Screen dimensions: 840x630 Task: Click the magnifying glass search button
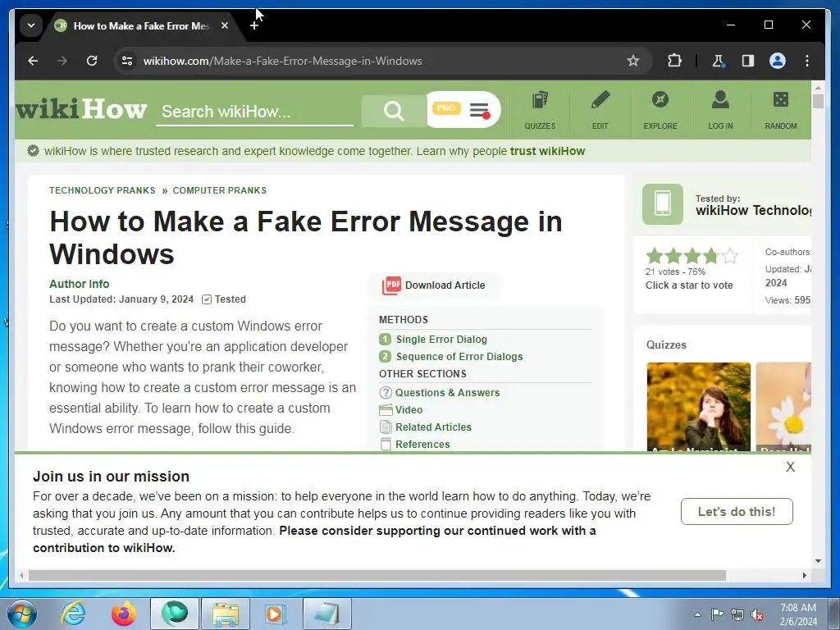click(x=394, y=111)
